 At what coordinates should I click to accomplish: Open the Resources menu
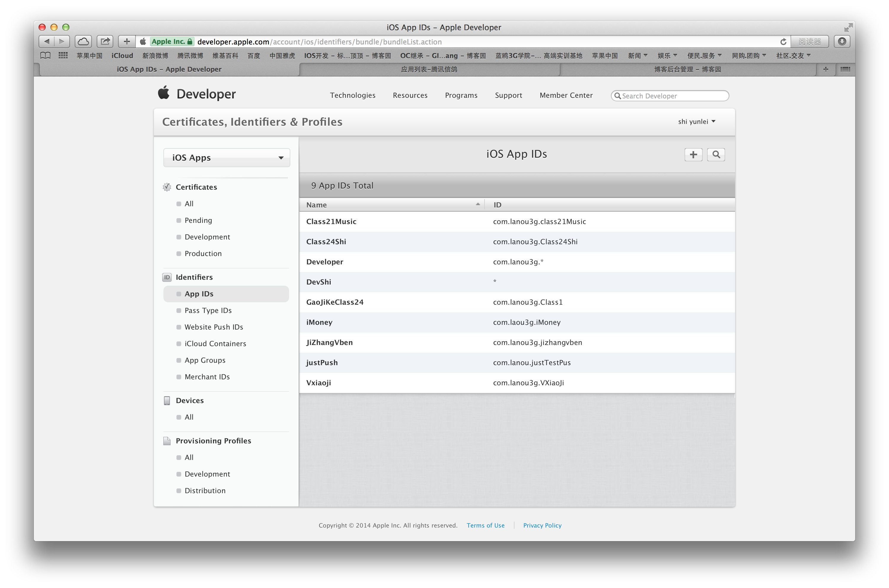[410, 95]
